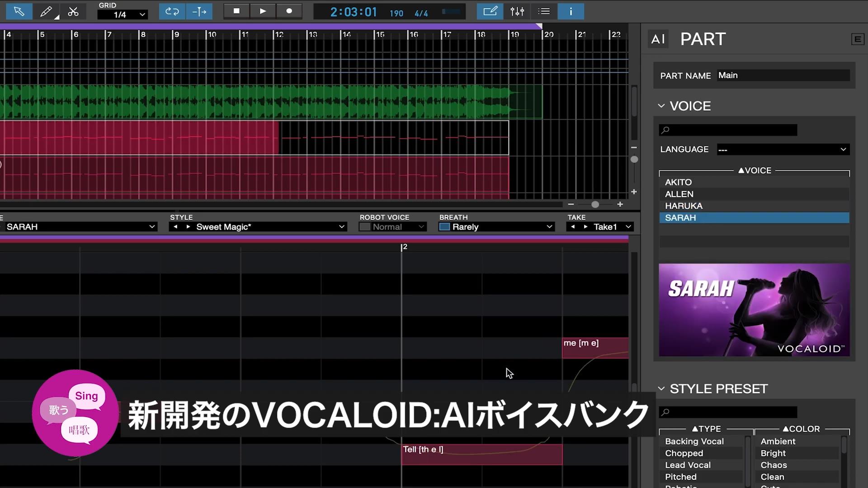Open the mixer faders panel
868x488 pixels.
point(517,11)
